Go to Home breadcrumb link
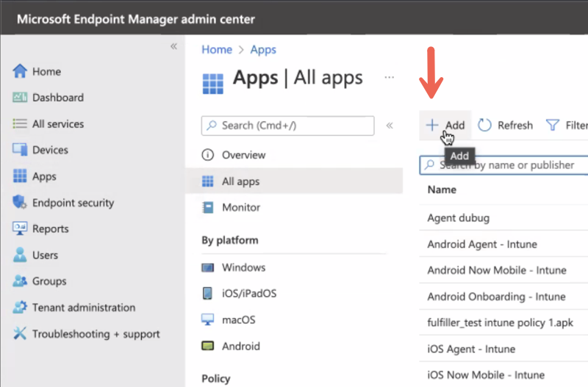The image size is (588, 387). pyautogui.click(x=217, y=49)
